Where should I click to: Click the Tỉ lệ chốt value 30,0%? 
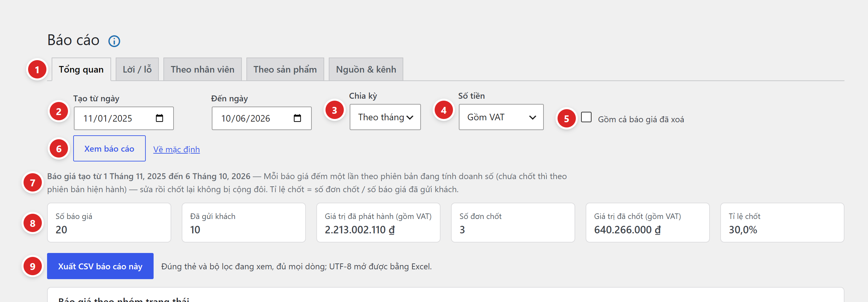click(743, 230)
